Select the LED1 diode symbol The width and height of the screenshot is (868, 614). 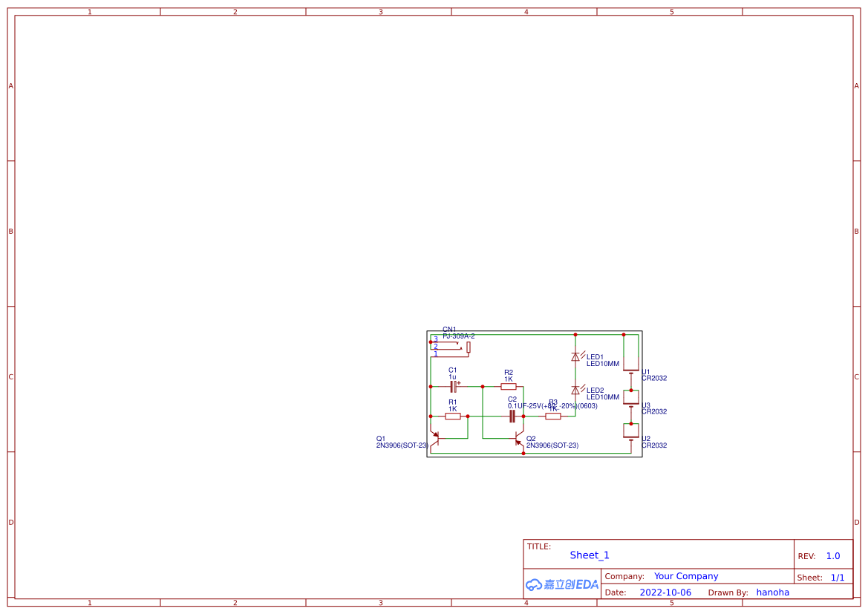click(576, 356)
